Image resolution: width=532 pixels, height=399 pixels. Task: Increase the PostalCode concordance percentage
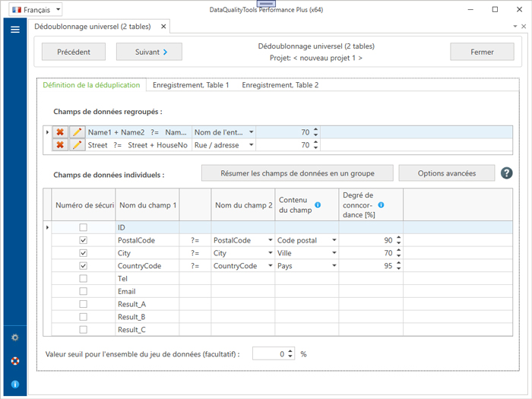(400, 237)
